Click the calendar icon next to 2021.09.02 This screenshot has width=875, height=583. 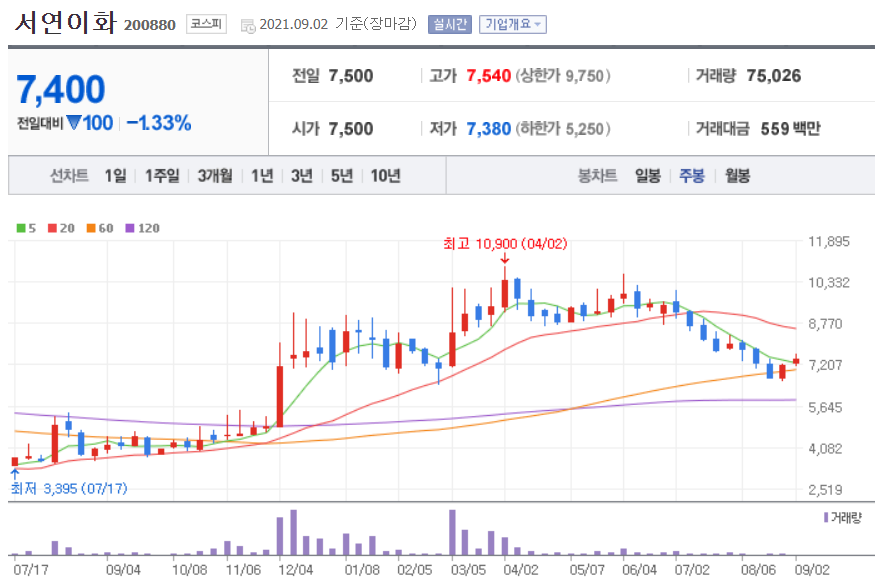pyautogui.click(x=248, y=26)
